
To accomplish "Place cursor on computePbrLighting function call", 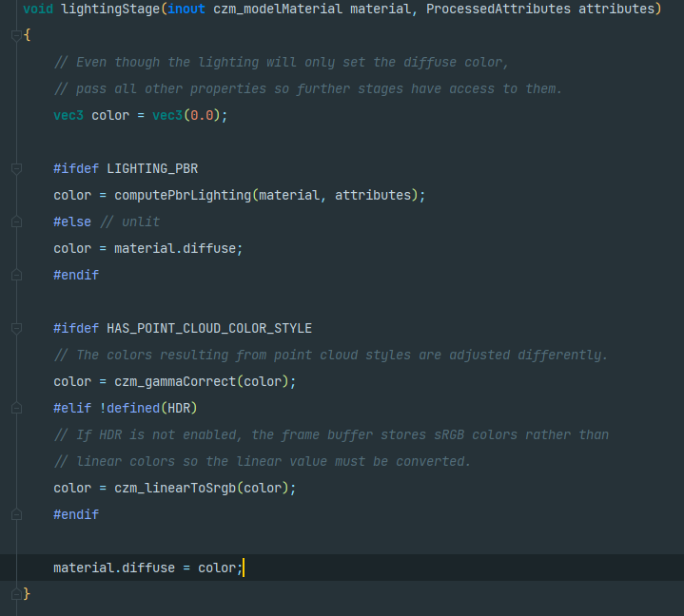I will click(x=183, y=195).
